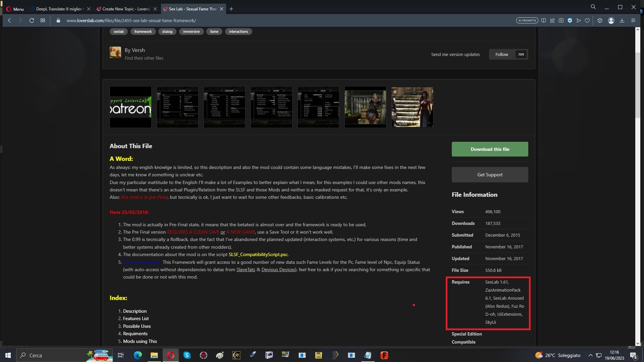Add page to bookmarks with heart icon

click(x=587, y=20)
